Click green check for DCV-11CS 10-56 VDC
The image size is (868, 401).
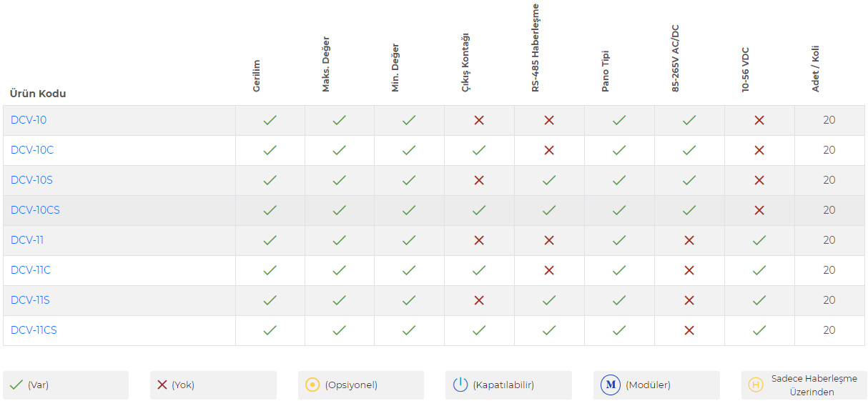[x=759, y=330]
